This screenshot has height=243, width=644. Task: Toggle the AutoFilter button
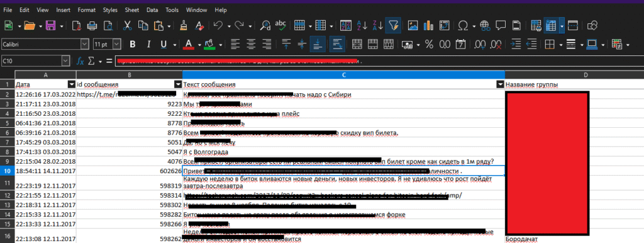point(393,25)
